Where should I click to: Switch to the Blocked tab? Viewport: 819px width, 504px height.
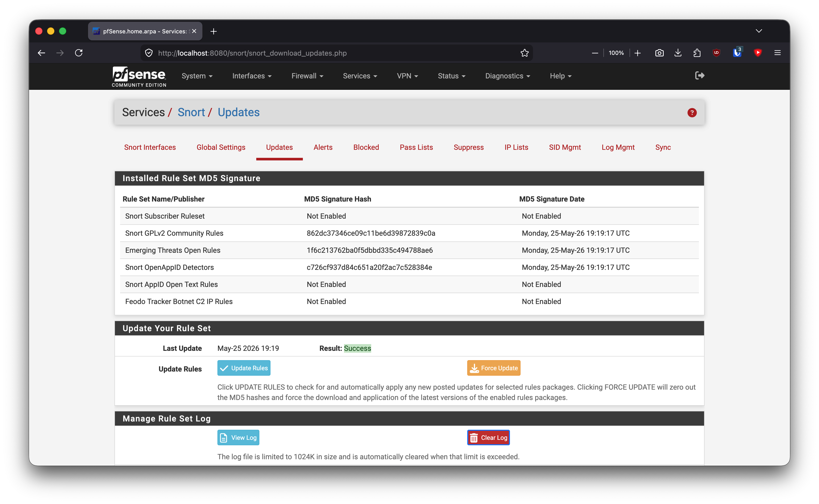[x=366, y=147]
